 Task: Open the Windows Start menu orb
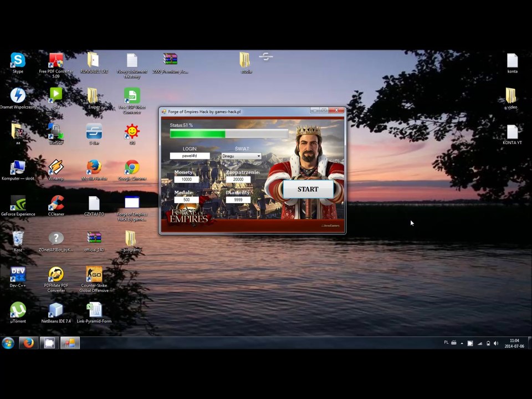[8, 343]
